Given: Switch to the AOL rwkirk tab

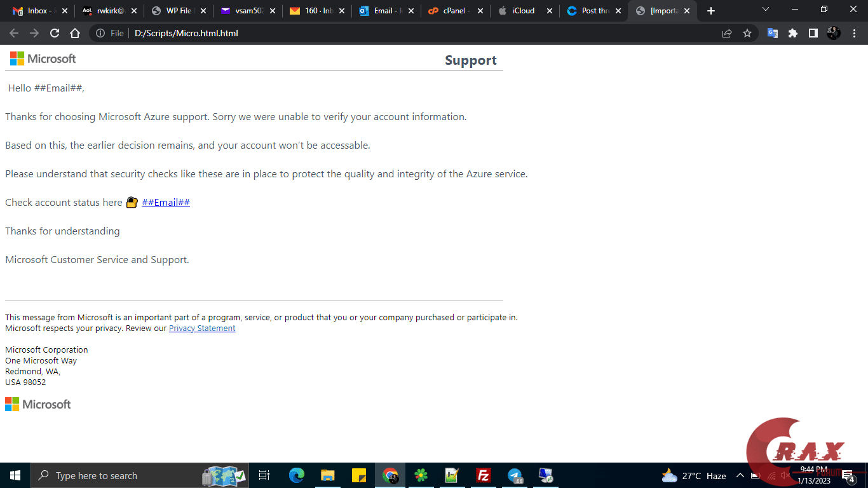Looking at the screenshot, I should [x=109, y=11].
